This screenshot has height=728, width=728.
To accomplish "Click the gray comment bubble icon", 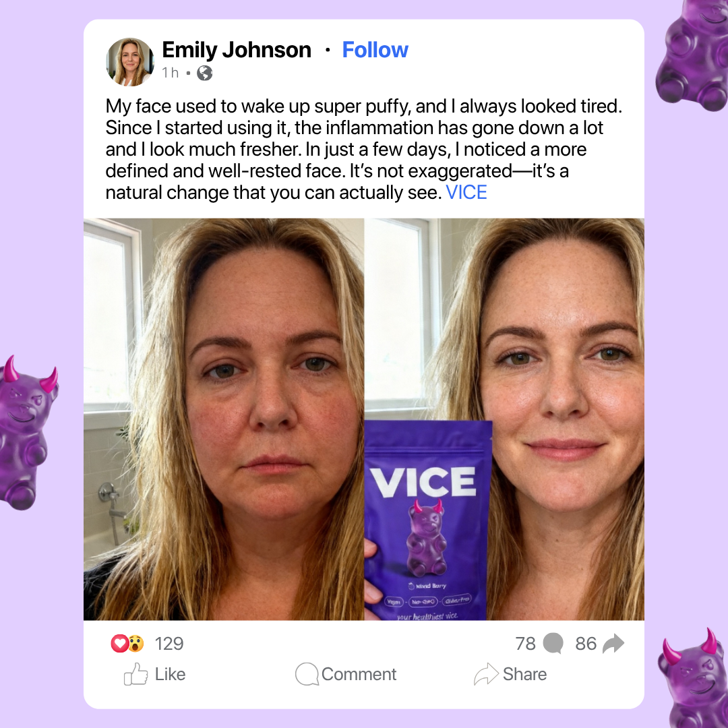I will tap(553, 644).
